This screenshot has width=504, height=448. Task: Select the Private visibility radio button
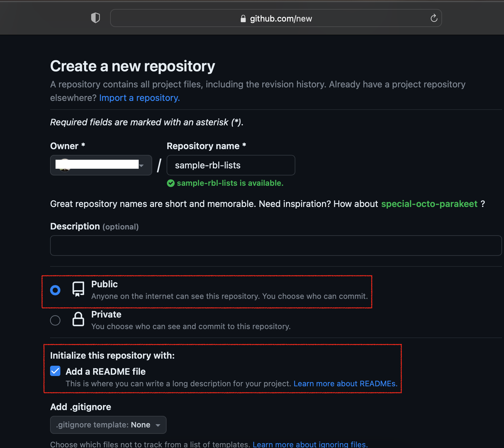click(55, 320)
